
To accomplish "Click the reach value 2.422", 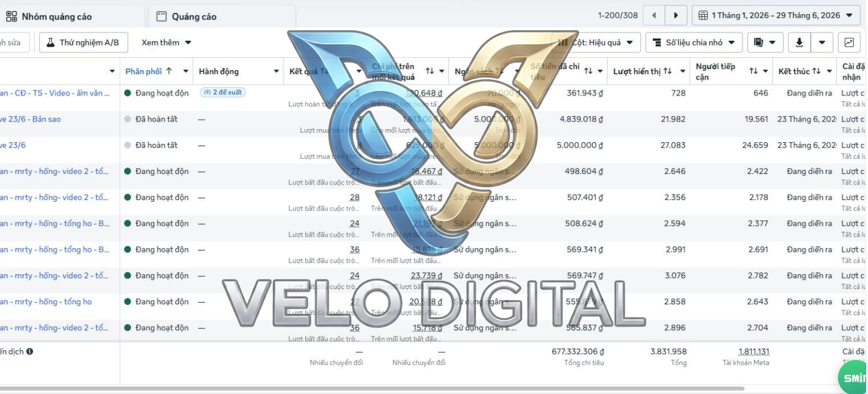I will pyautogui.click(x=758, y=171).
